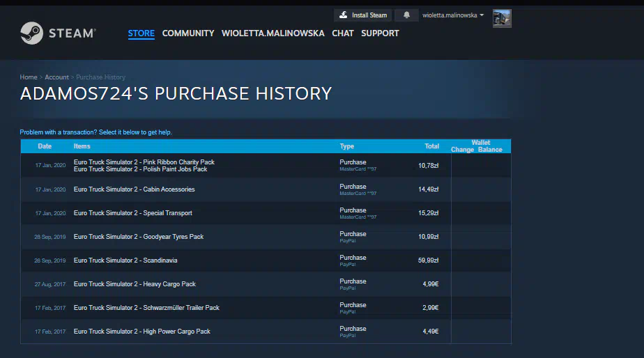
Task: Click the Steam logo
Action: pyautogui.click(x=58, y=33)
